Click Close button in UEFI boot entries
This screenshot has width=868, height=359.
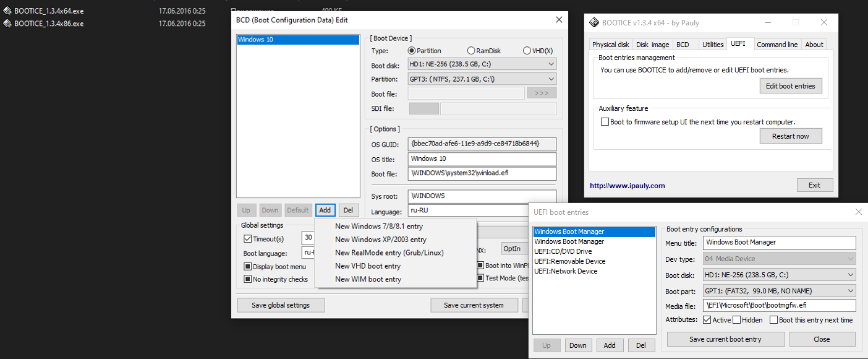(x=822, y=339)
